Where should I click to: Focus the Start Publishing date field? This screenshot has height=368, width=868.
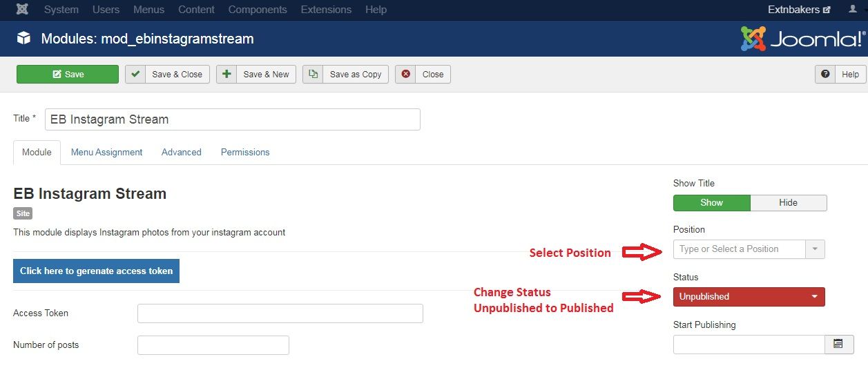point(749,344)
